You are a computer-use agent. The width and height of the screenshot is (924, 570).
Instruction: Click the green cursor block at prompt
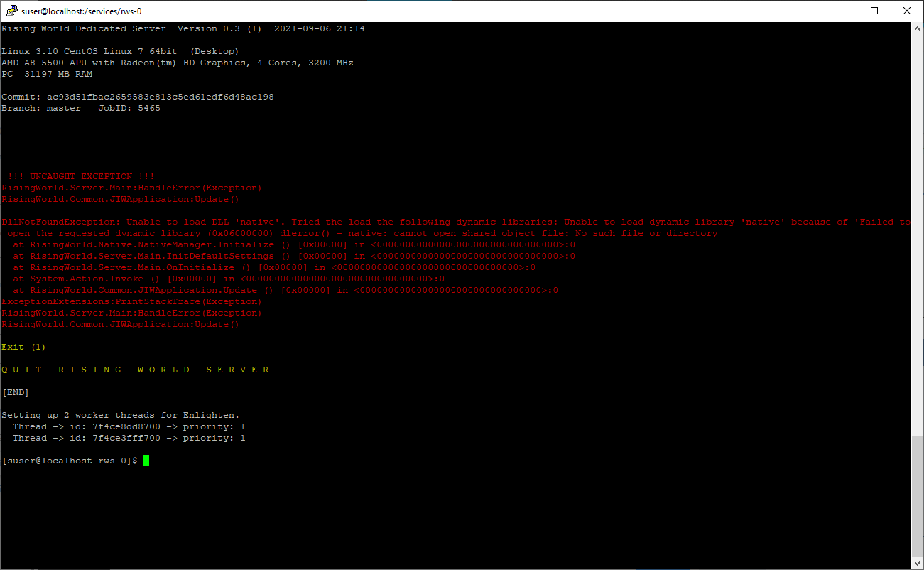pos(146,461)
